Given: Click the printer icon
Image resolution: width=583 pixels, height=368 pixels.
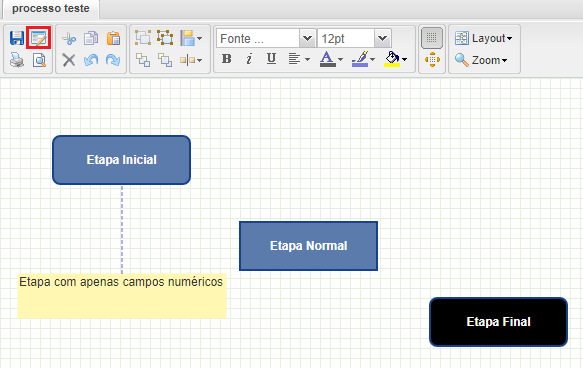Looking at the screenshot, I should [17, 60].
